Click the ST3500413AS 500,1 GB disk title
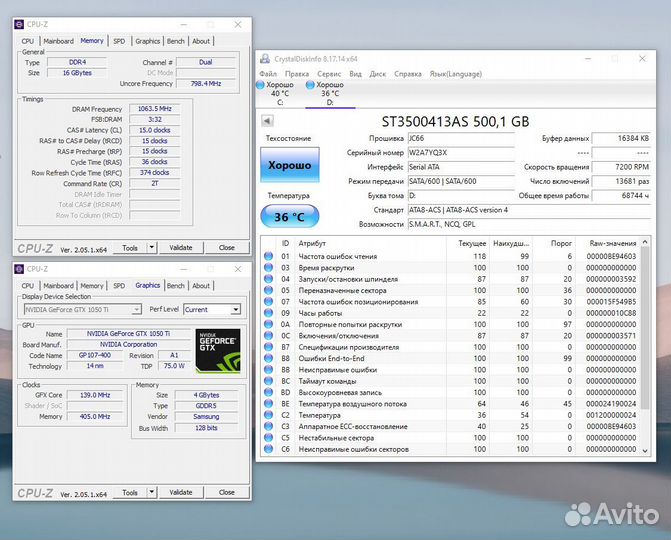 [x=455, y=122]
